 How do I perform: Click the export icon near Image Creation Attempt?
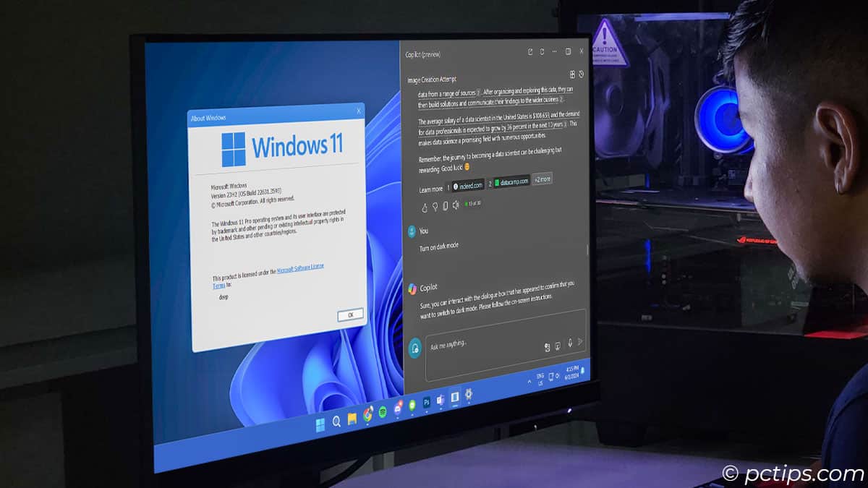tap(573, 74)
